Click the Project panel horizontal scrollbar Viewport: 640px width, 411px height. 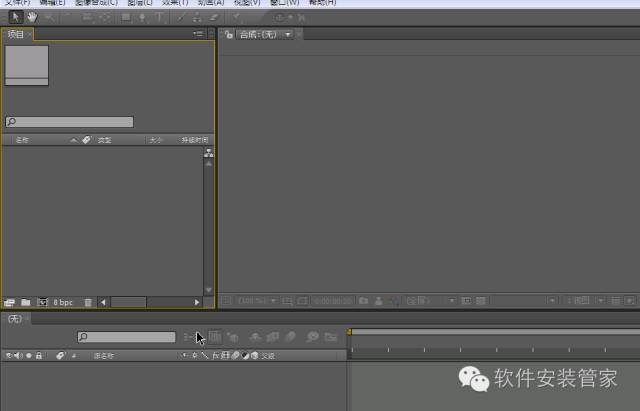tap(150, 301)
